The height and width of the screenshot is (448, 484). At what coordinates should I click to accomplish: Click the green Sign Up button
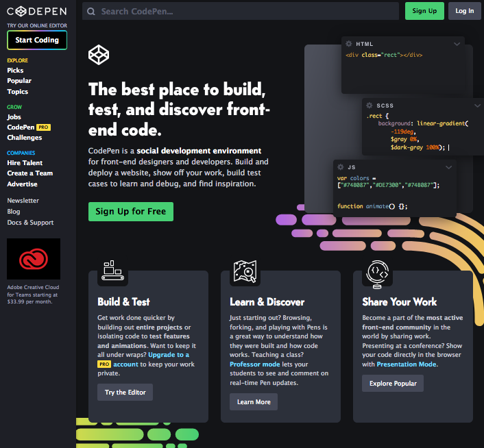424,11
